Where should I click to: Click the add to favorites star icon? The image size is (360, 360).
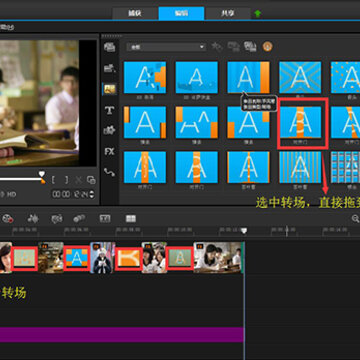pyautogui.click(x=217, y=47)
